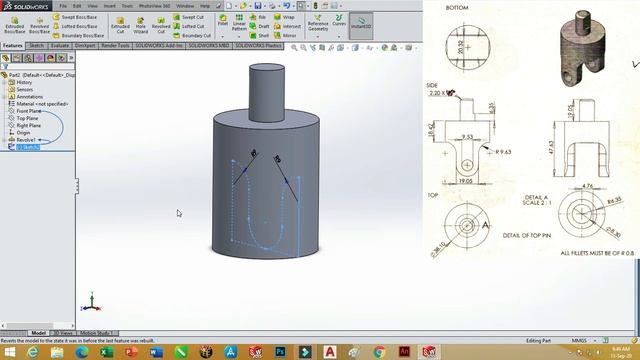
Task: Select Revolved Cut tool
Action: point(161,25)
